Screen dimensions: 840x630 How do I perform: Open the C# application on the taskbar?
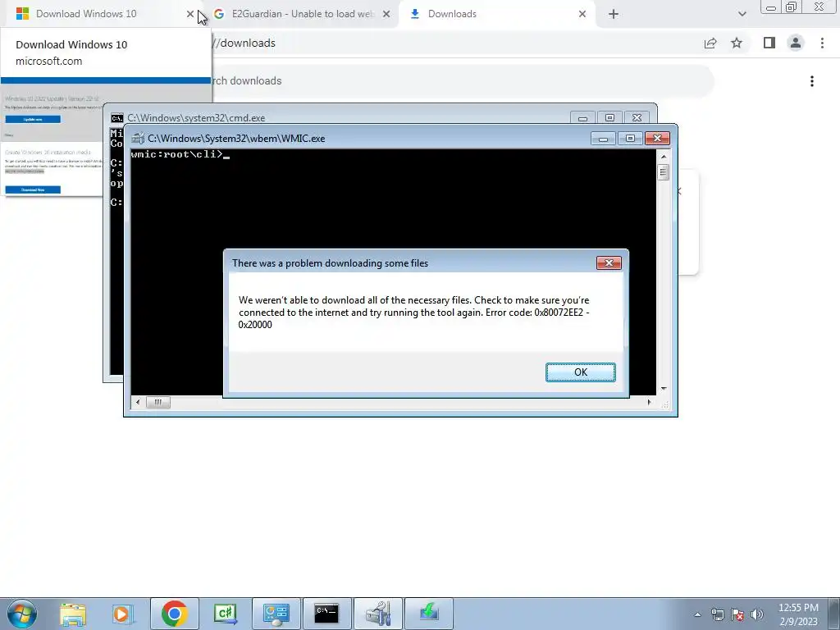pyautogui.click(x=226, y=614)
